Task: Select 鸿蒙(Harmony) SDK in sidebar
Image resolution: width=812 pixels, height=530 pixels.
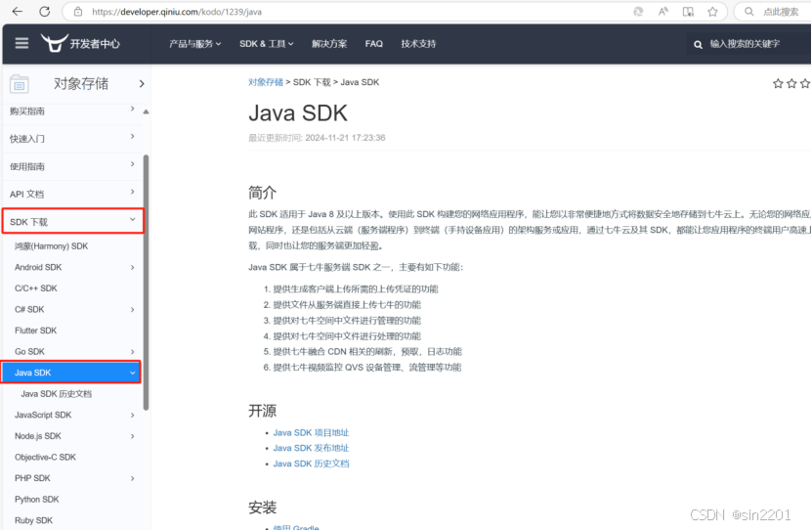Action: pyautogui.click(x=51, y=246)
